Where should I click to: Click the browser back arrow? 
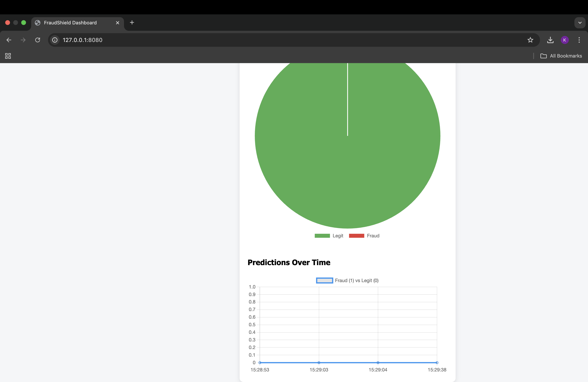click(9, 40)
